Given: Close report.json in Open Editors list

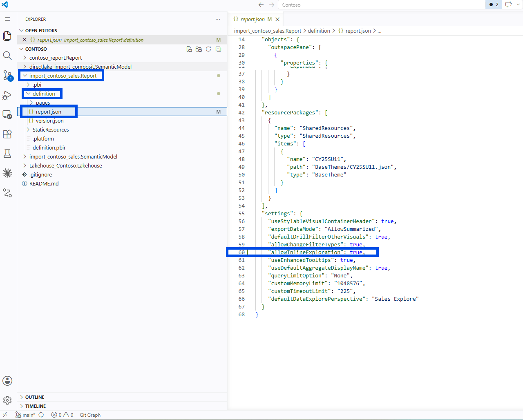Looking at the screenshot, I should coord(25,40).
